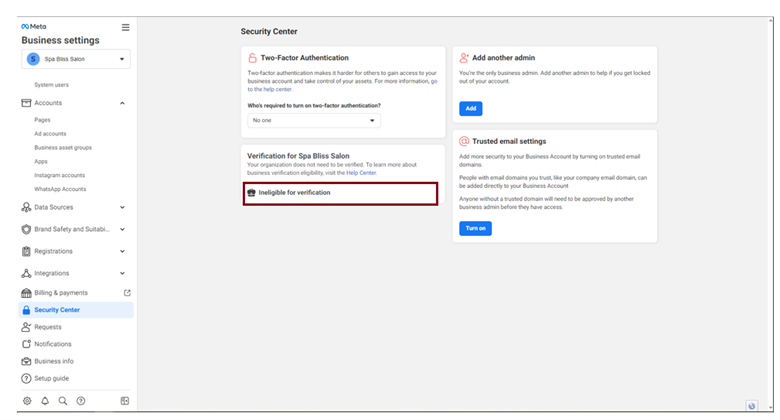Open the Spa Bliss Salon business selector
780x420 pixels.
tap(76, 59)
